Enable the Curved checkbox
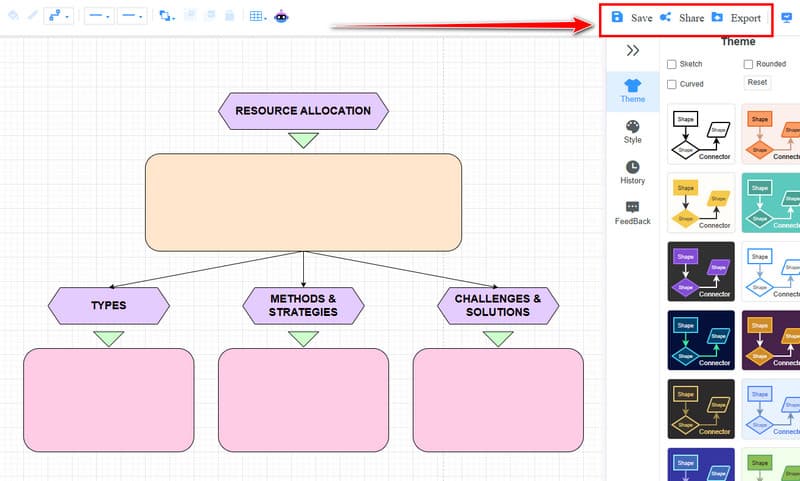 coord(671,84)
